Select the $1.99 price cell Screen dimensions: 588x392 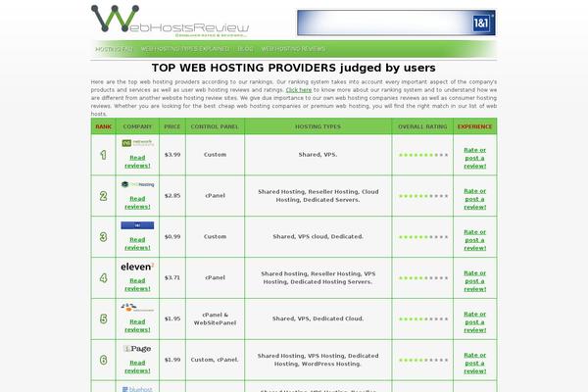[x=172, y=360]
